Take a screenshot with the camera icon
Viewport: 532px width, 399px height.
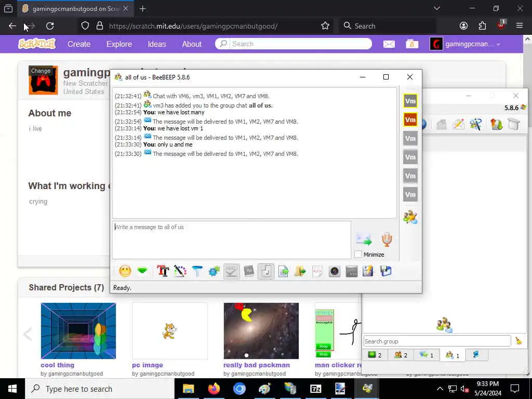335,271
